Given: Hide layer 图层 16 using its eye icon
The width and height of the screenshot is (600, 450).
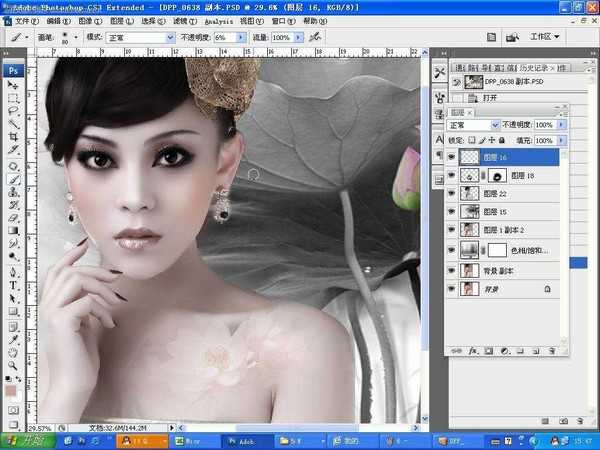Looking at the screenshot, I should [451, 157].
